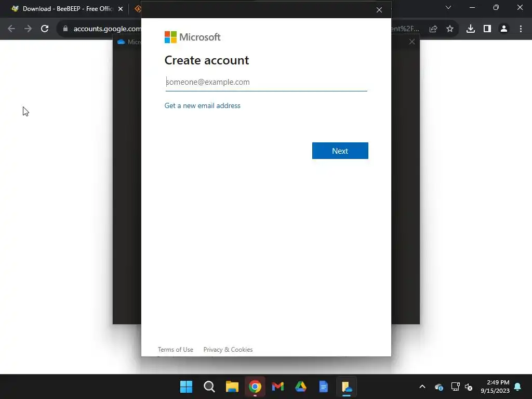
Task: Open Google Docs from taskbar
Action: [x=324, y=387]
